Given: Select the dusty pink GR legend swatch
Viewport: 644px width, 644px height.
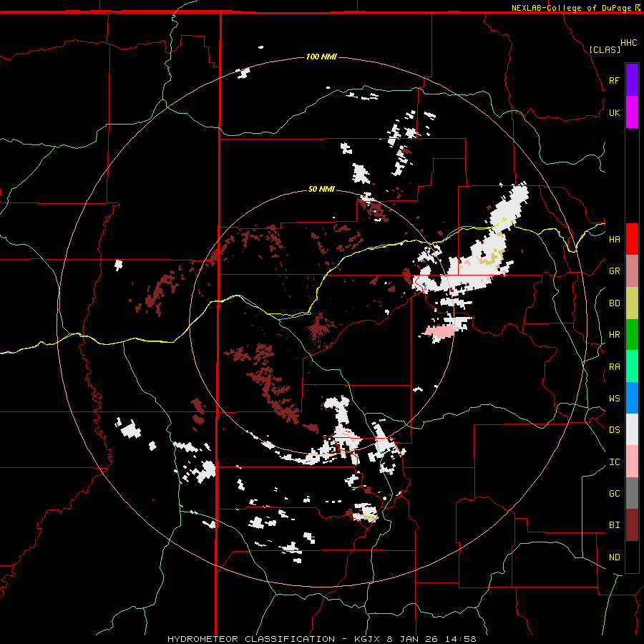Looking at the screenshot, I should tap(632, 271).
